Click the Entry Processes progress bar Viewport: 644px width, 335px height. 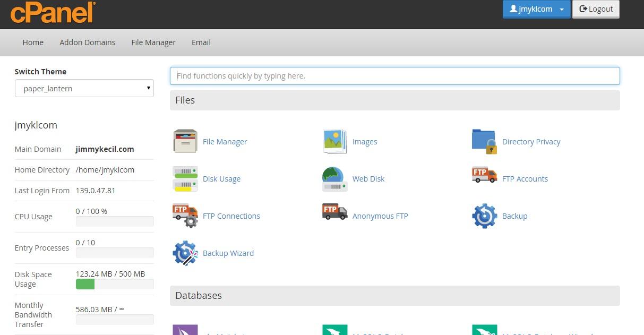115,253
